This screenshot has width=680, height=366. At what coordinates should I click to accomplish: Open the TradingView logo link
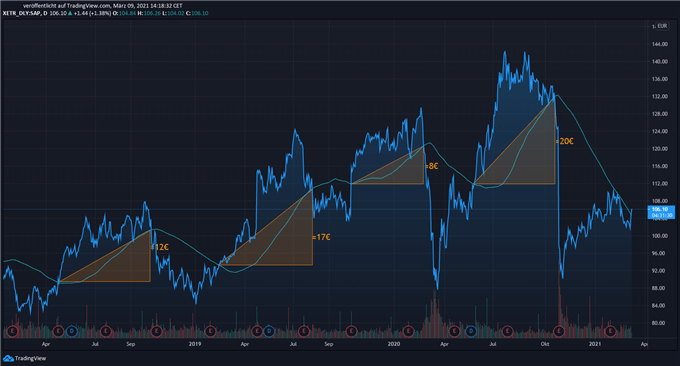click(24, 358)
